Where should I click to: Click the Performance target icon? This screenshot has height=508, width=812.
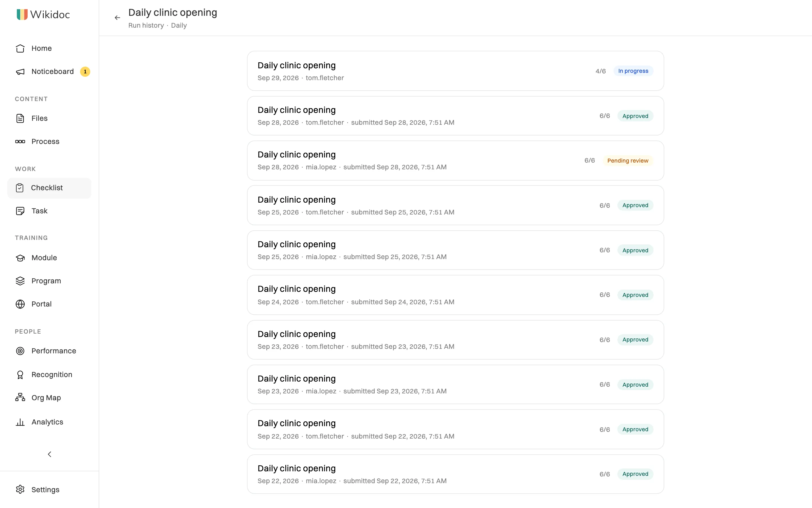coord(20,351)
